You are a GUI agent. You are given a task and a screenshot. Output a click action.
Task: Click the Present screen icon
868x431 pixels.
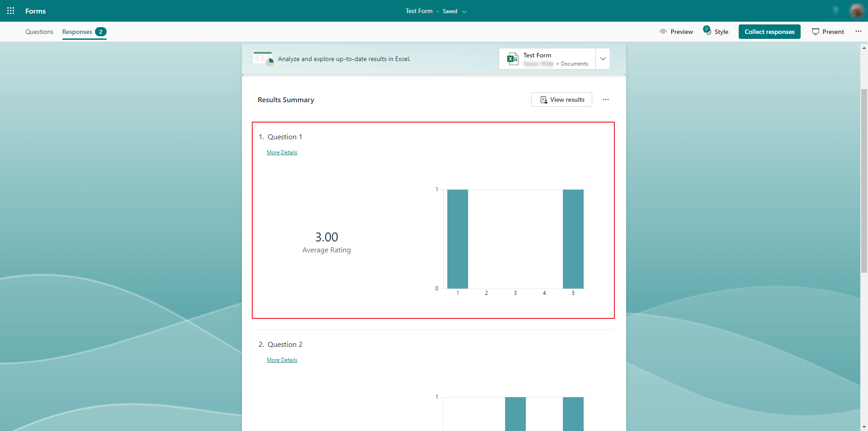[x=816, y=32]
